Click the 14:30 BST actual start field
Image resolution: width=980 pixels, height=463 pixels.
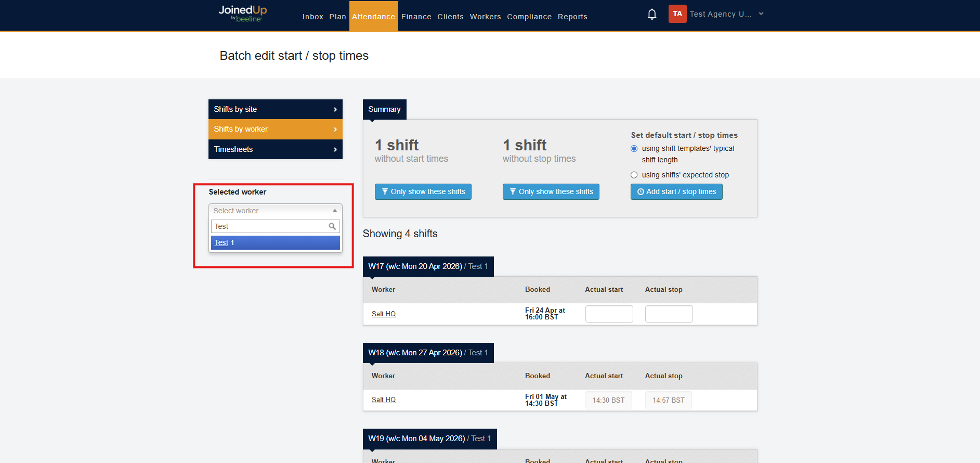[x=609, y=400]
